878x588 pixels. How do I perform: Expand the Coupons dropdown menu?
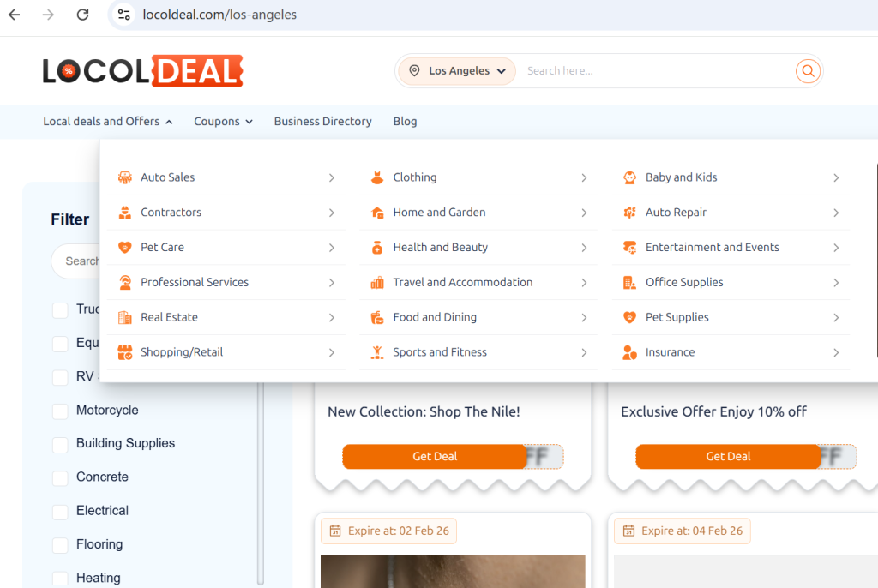[223, 122]
